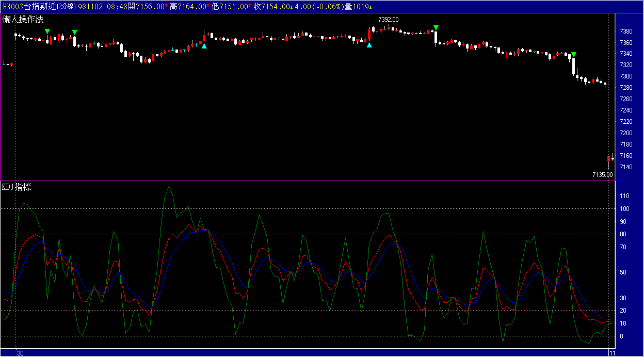Click the leftmost green sell-signal triangle
Image resolution: width=644 pixels, height=357 pixels.
coord(47,31)
